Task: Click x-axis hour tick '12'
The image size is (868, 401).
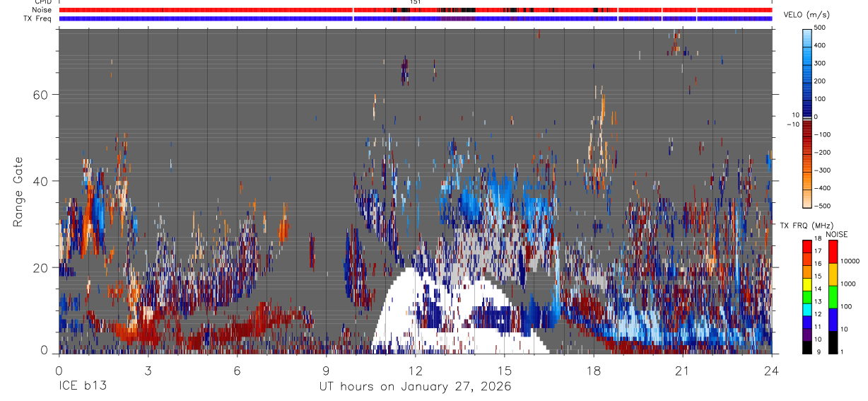Action: pyautogui.click(x=416, y=370)
